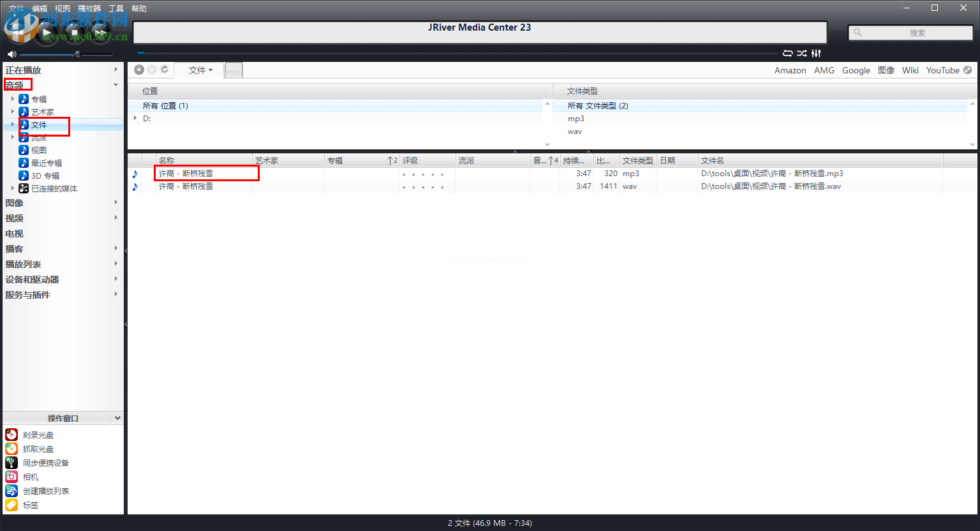980x531 pixels.
Task: Click the globe icon next to YouTube
Action: point(967,70)
